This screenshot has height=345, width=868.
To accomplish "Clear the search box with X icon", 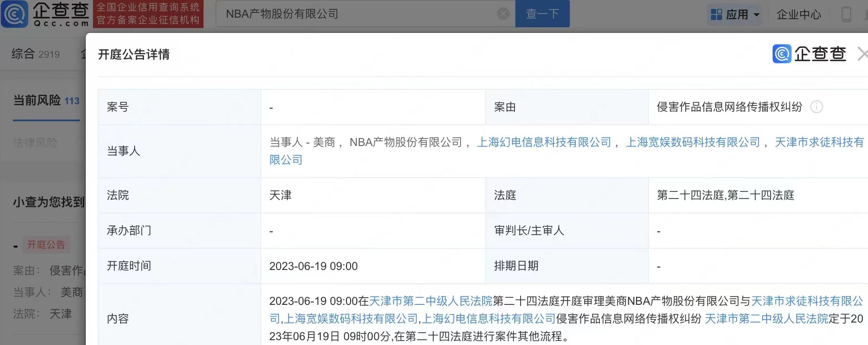I will 503,14.
